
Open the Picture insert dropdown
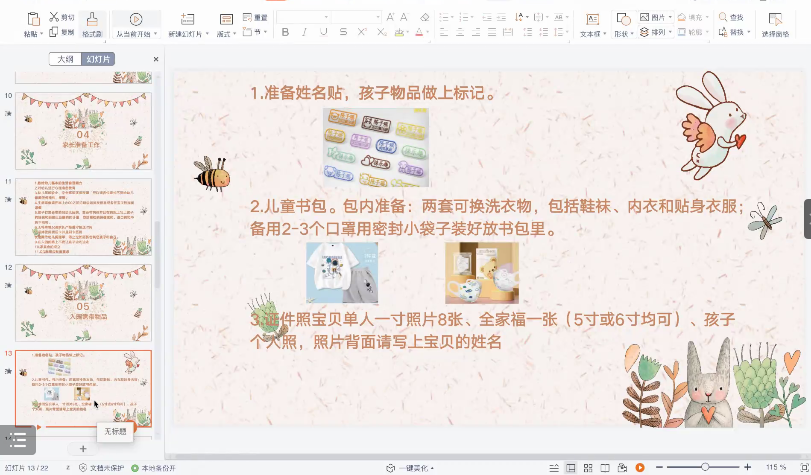[x=656, y=17]
